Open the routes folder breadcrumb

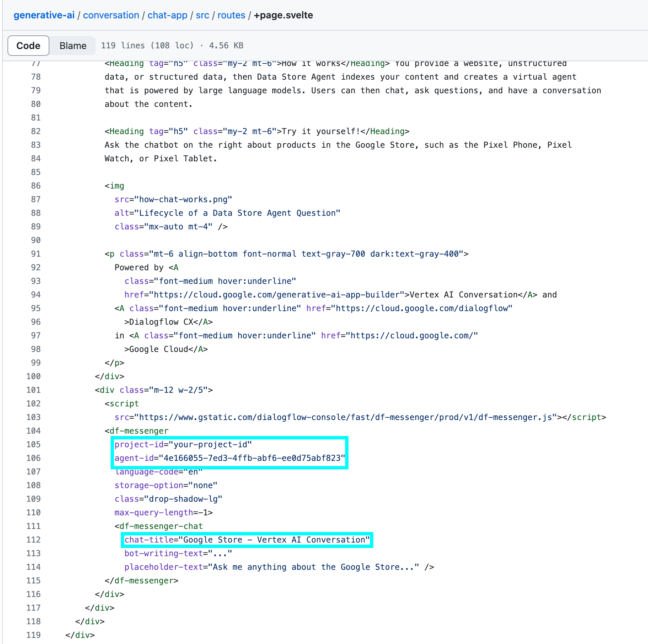click(x=231, y=15)
